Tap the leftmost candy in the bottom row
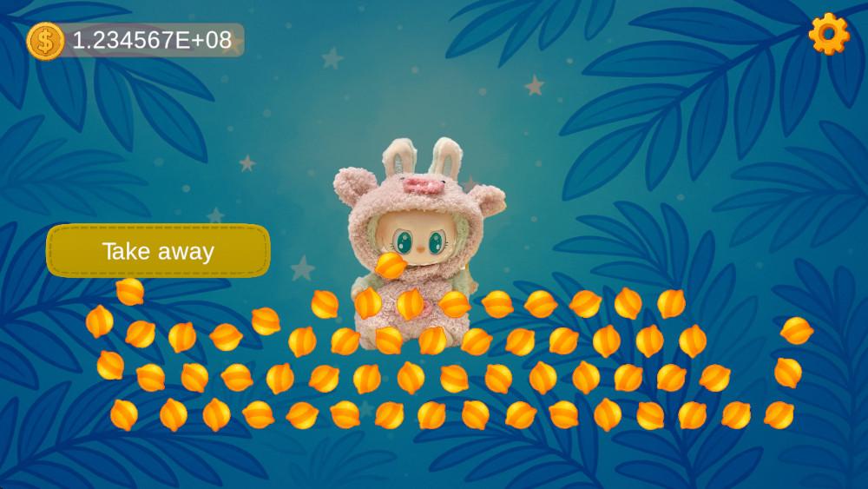The image size is (868, 489). [x=124, y=415]
